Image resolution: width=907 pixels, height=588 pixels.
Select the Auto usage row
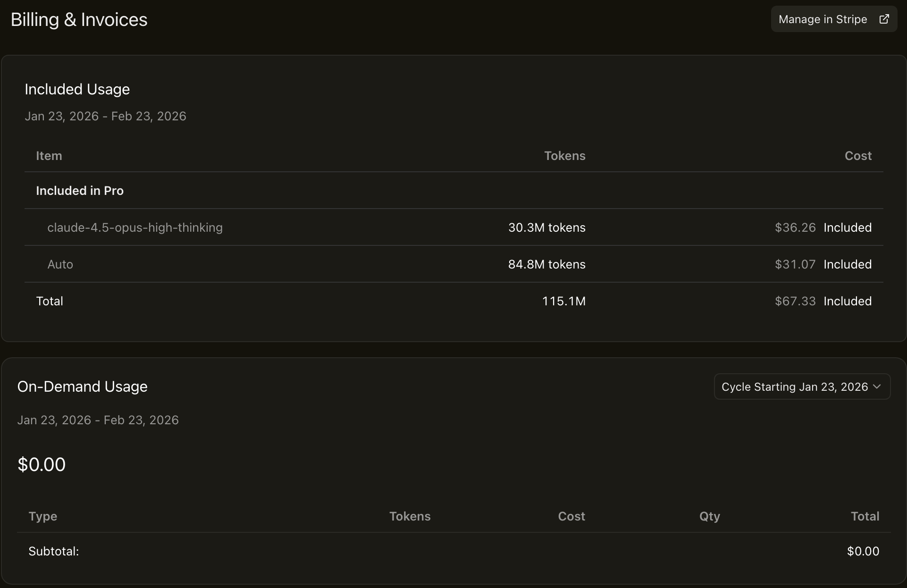[x=60, y=264]
